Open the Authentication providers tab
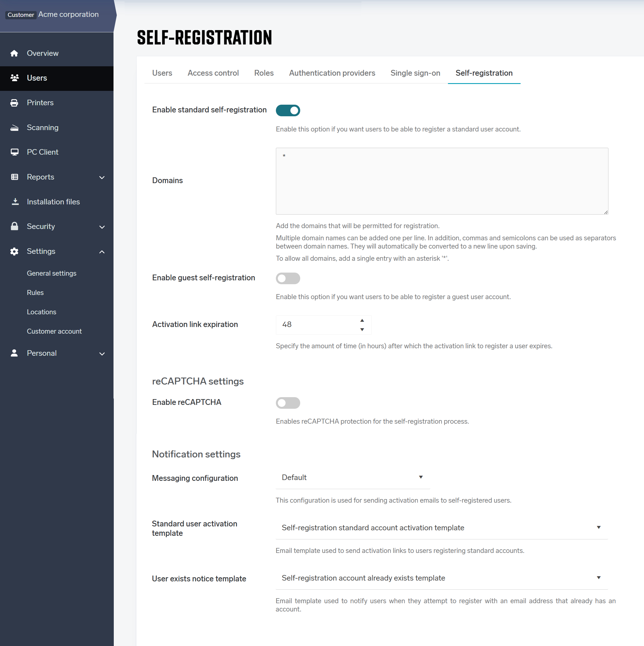The width and height of the screenshot is (644, 646). [332, 73]
